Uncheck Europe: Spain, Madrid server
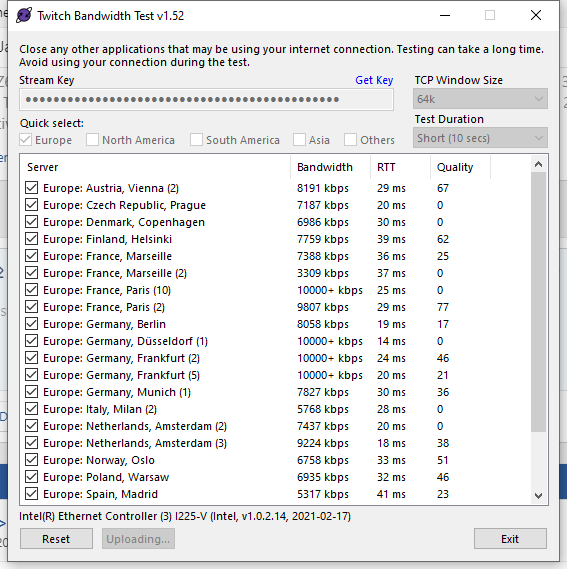 (32, 494)
